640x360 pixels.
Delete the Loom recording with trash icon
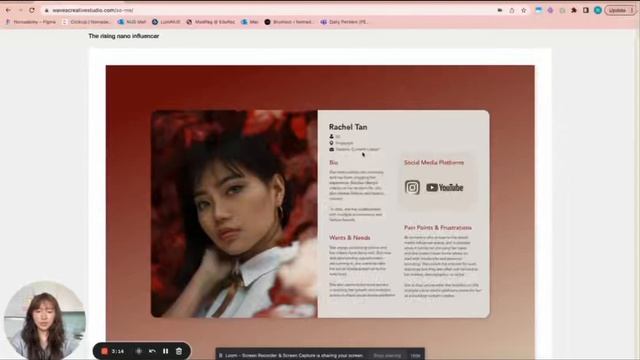(179, 351)
